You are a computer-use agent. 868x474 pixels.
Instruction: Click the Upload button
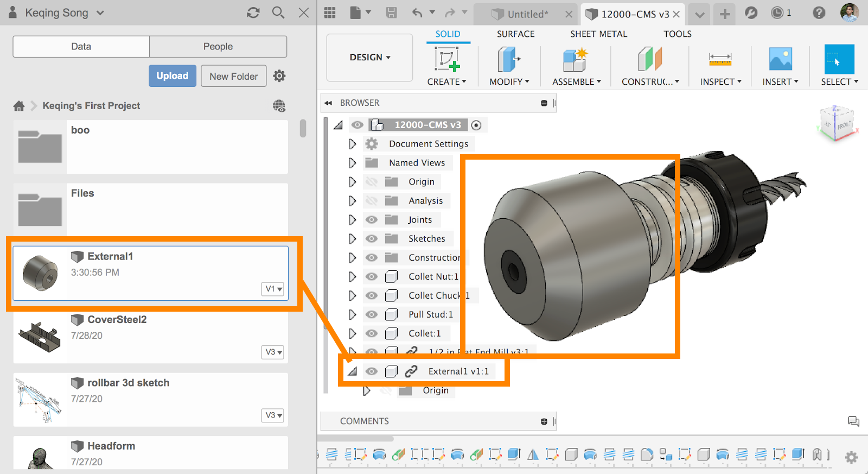[x=173, y=76]
